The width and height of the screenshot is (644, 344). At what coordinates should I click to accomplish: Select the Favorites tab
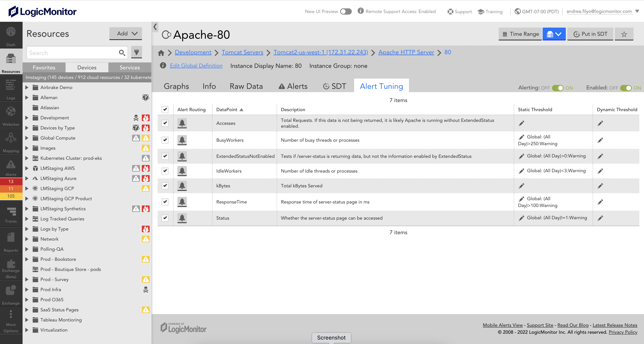click(44, 67)
